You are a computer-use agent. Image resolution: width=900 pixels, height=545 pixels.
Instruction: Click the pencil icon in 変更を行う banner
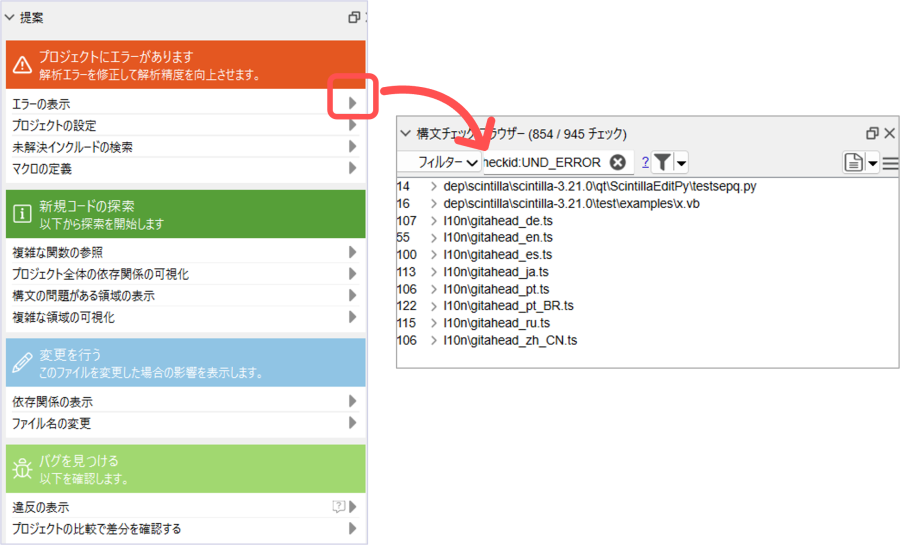click(22, 363)
